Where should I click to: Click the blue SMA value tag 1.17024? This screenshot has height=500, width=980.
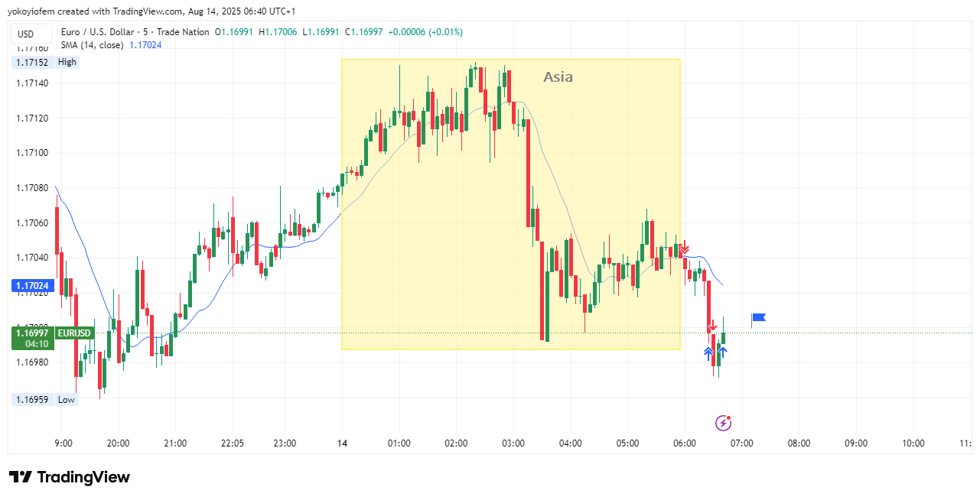point(31,286)
